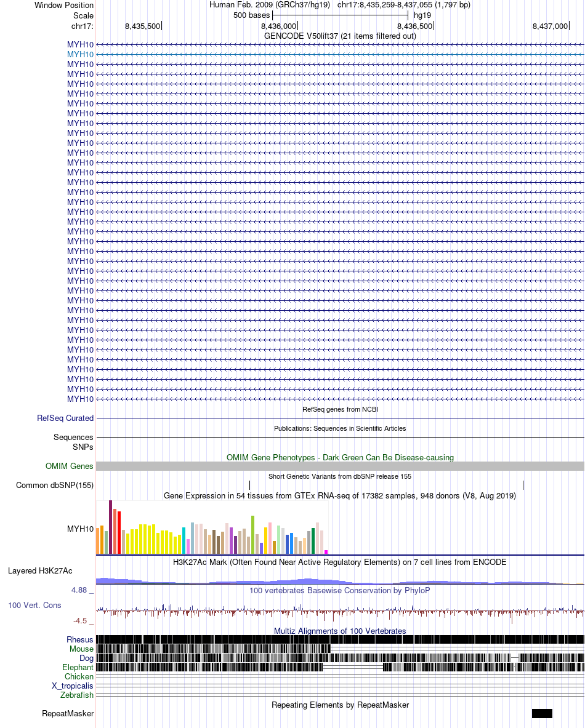Select the light-blue highlighted MYH10 transcript label

(x=80, y=54)
